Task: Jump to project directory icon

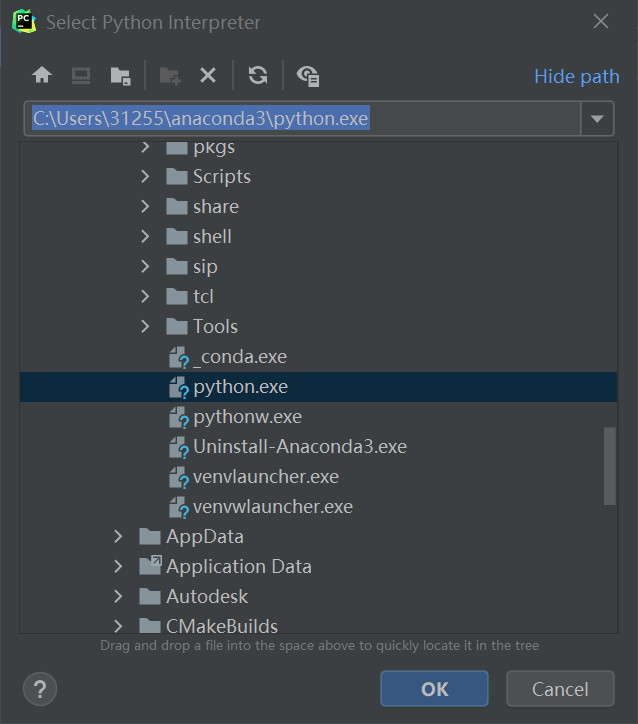Action: click(120, 76)
